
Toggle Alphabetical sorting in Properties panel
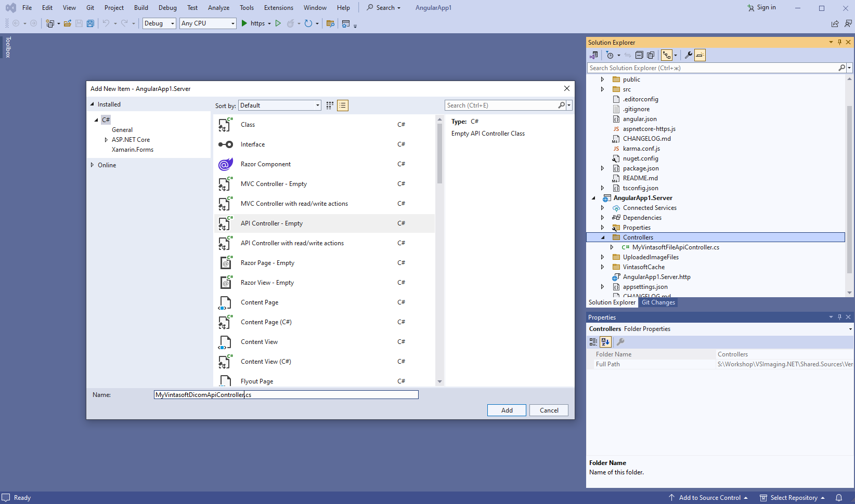tap(605, 342)
